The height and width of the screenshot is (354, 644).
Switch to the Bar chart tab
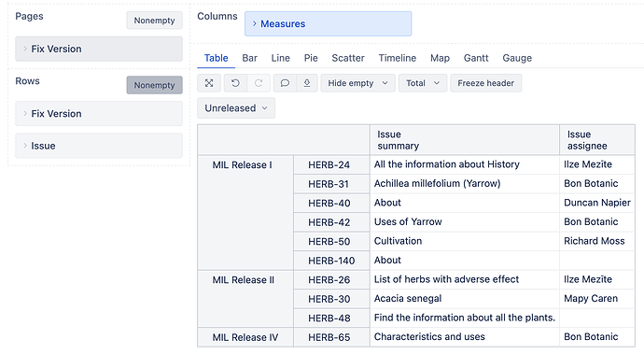click(250, 58)
